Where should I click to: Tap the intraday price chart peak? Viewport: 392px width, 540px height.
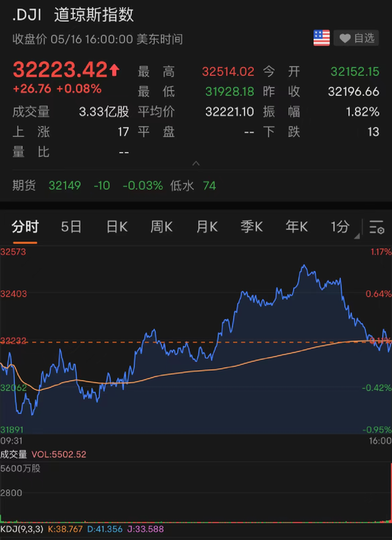304,266
